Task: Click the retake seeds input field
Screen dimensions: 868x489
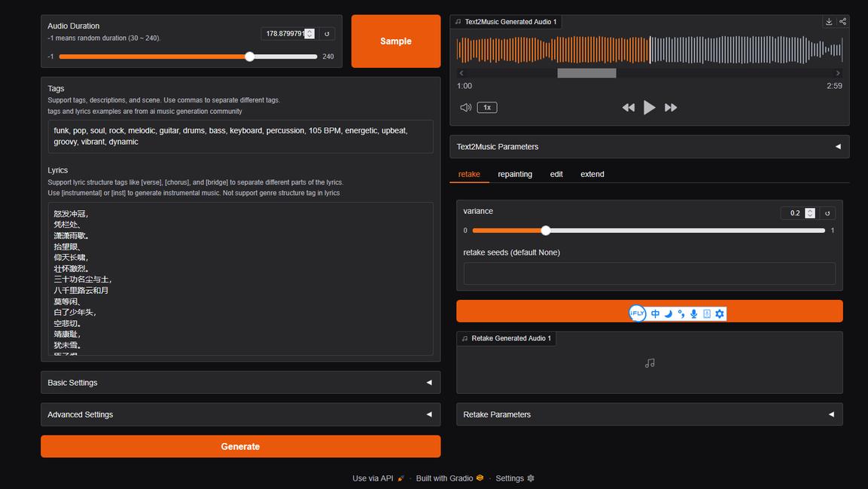Action: 650,274
